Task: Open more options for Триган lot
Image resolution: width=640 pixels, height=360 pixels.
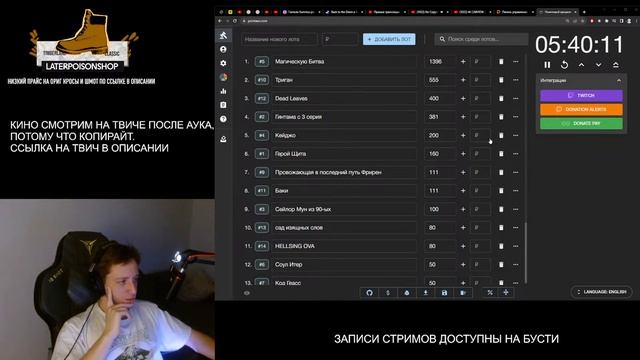Action: click(516, 80)
